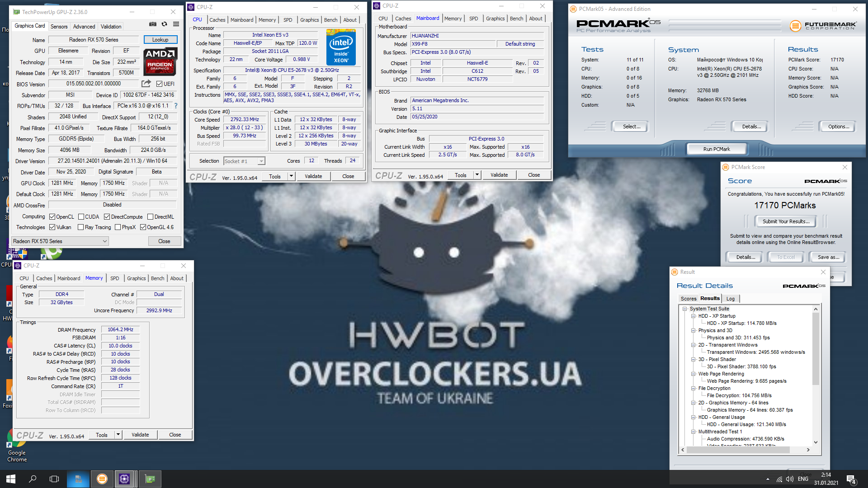Screen dimensions: 868x488
Task: Click the BIOS export share icon in GPU-Z
Action: 146,84
